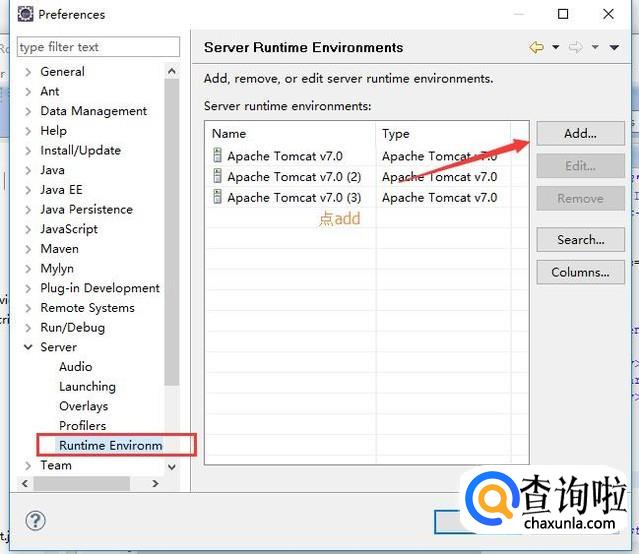This screenshot has height=554, width=639.
Task: Select Java EE preferences category
Action: 61,190
